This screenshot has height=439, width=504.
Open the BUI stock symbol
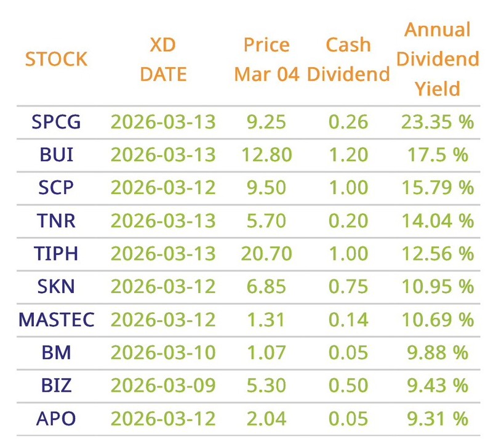pyautogui.click(x=56, y=154)
